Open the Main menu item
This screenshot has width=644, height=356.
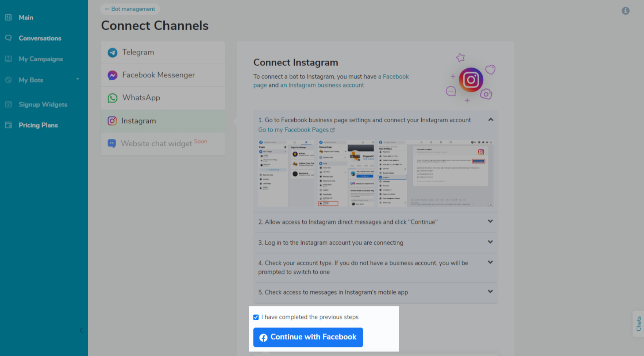26,17
